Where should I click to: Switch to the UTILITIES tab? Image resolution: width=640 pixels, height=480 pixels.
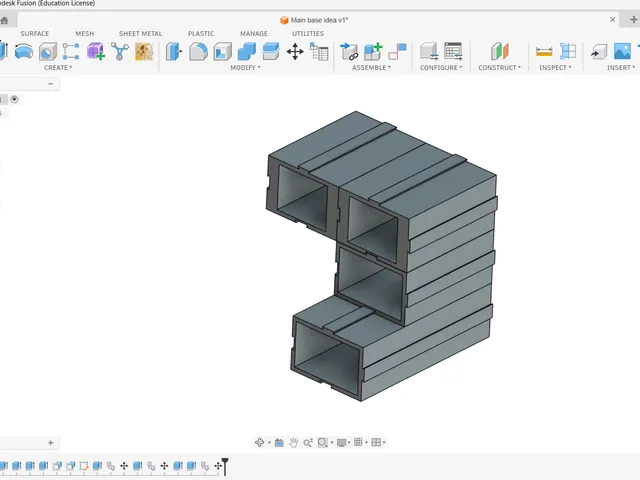coord(308,33)
